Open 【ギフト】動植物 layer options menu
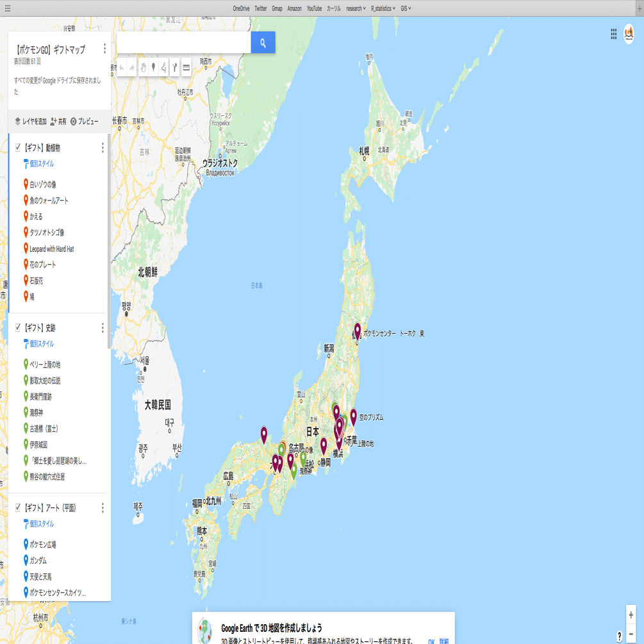The height and width of the screenshot is (644, 644). pyautogui.click(x=103, y=148)
